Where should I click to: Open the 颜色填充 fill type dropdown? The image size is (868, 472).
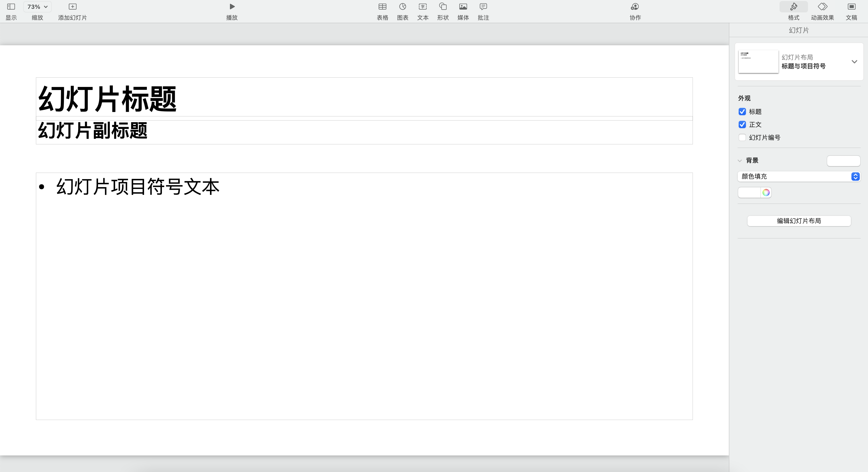(x=799, y=176)
